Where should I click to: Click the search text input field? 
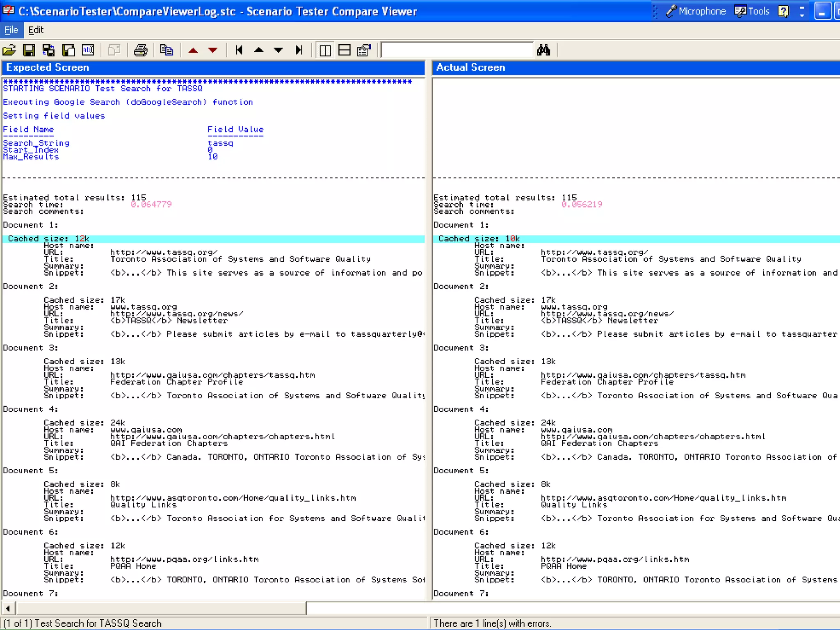(457, 50)
